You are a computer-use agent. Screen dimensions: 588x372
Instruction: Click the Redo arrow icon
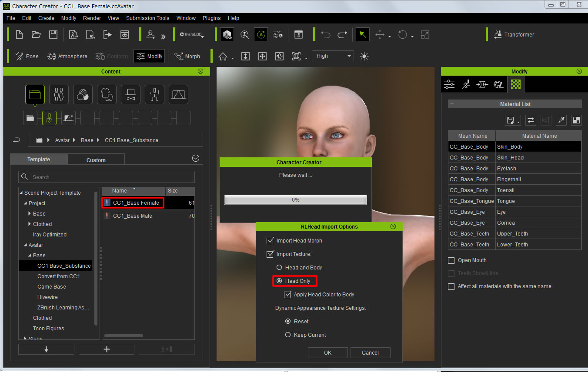tap(342, 35)
